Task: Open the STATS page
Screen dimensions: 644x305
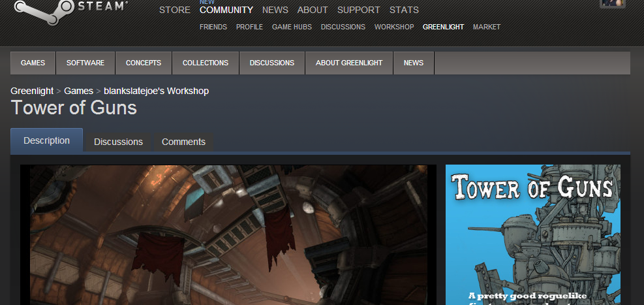Action: point(404,10)
